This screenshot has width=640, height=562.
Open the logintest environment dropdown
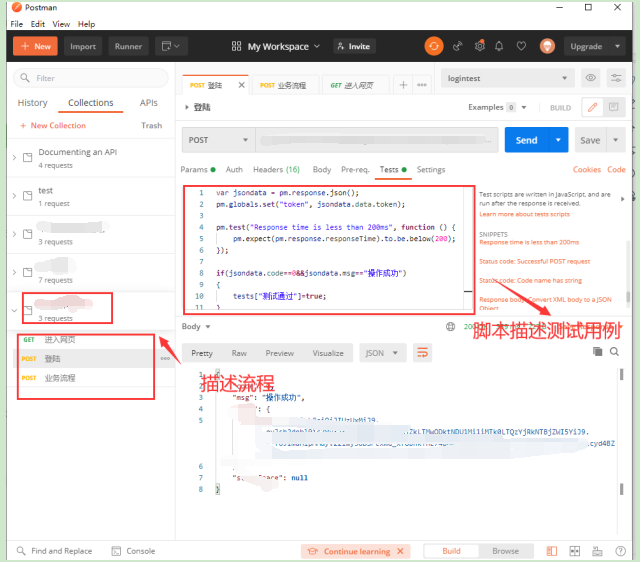(x=507, y=78)
